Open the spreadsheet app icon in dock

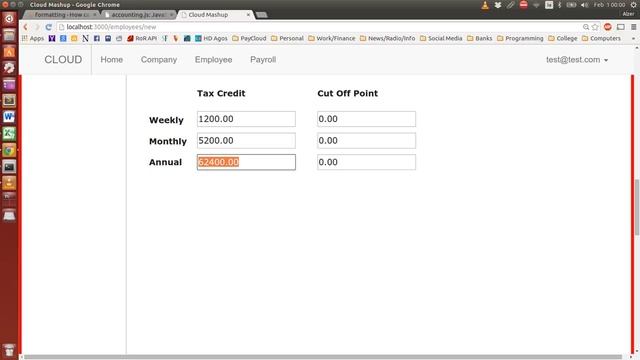pos(9,133)
